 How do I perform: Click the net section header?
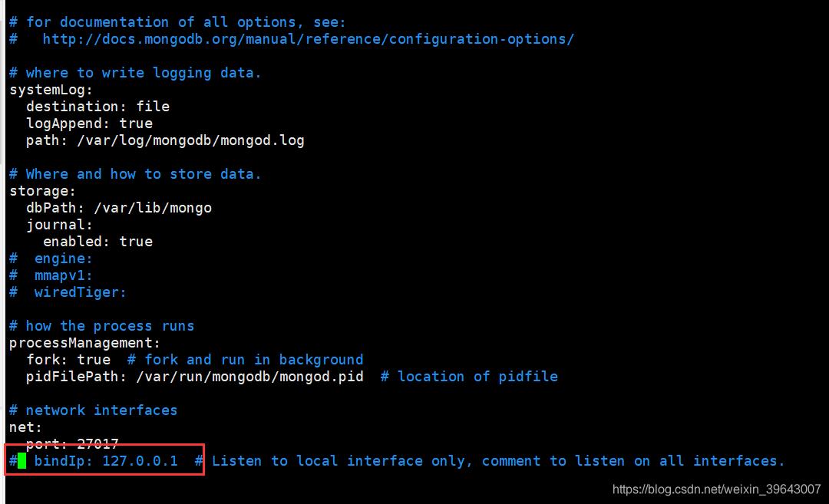[21, 427]
